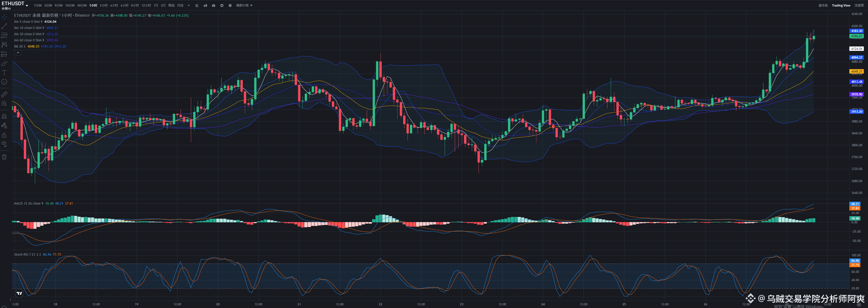Switch to the 1分钟 timeframe
The height and width of the screenshot is (308, 868).
[38, 6]
